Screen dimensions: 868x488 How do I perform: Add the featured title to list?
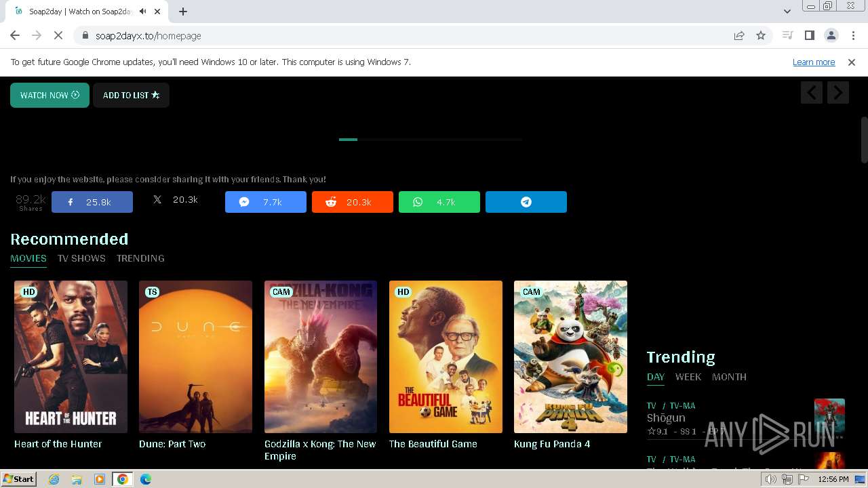tap(131, 95)
